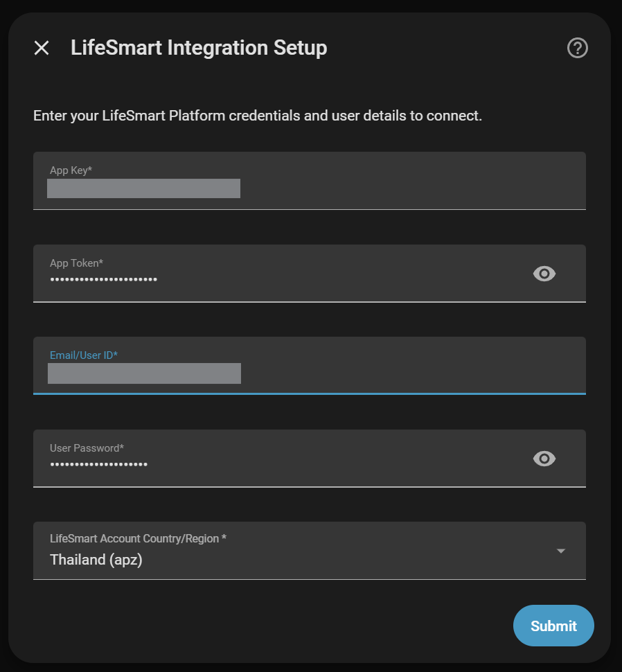Screen dimensions: 622x672
Task: Click the Thailand (apz) selected value
Action: (x=96, y=560)
